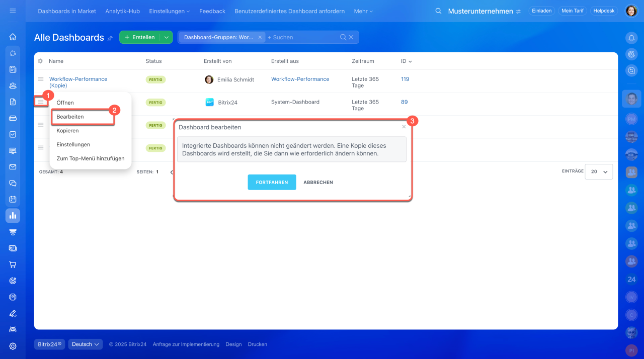Open the Goals target icon in sidebar

[13, 281]
